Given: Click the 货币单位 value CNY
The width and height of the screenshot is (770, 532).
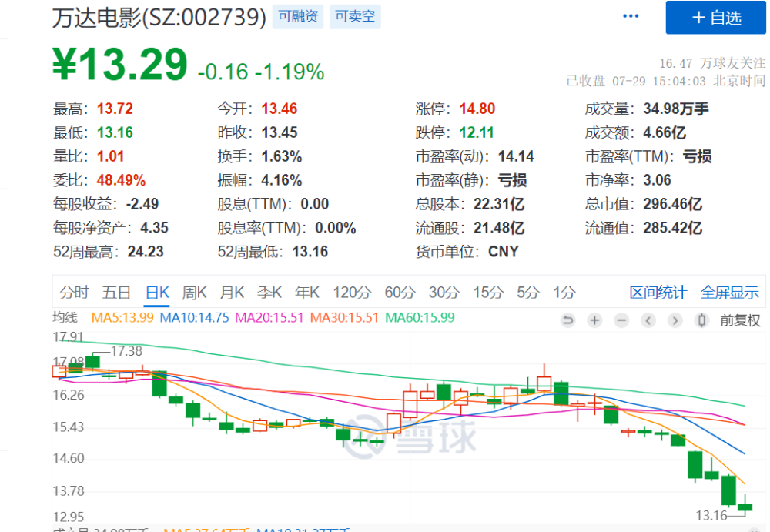Looking at the screenshot, I should [504, 252].
